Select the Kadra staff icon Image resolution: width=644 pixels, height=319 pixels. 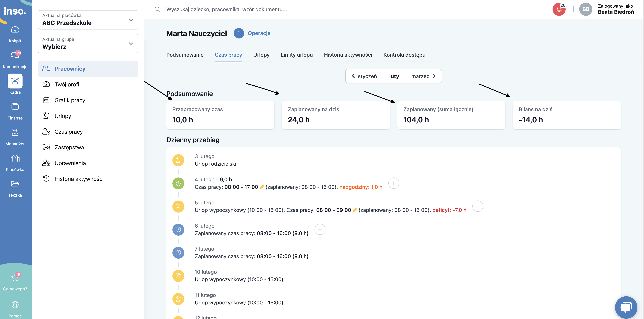point(15,81)
